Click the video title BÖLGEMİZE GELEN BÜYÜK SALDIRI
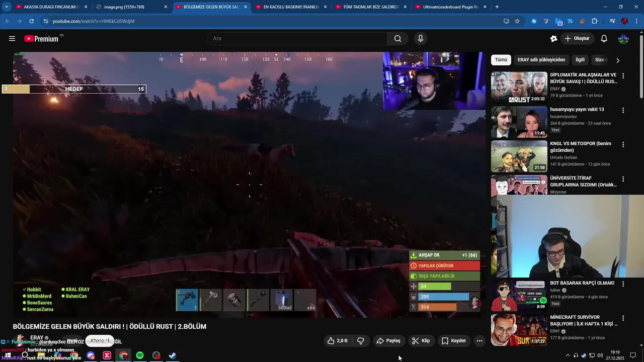 [110, 327]
